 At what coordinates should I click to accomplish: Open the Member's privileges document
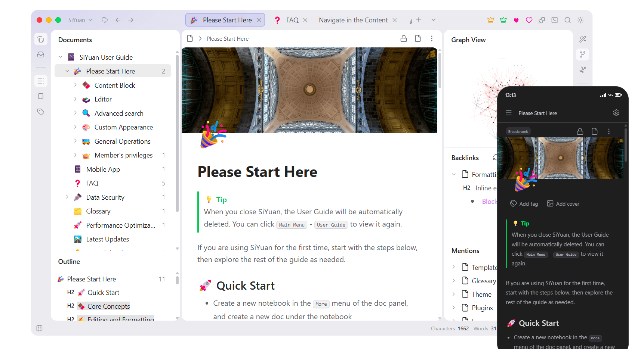[x=124, y=155]
